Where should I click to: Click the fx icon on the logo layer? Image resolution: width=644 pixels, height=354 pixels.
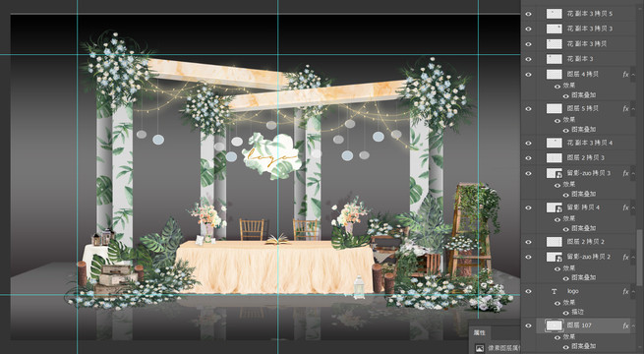point(625,291)
